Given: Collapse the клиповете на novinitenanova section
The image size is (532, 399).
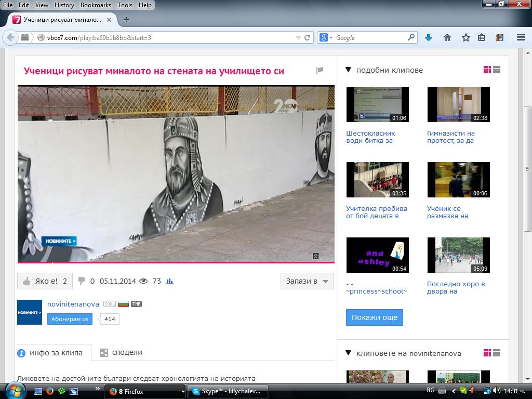Looking at the screenshot, I should coord(348,353).
